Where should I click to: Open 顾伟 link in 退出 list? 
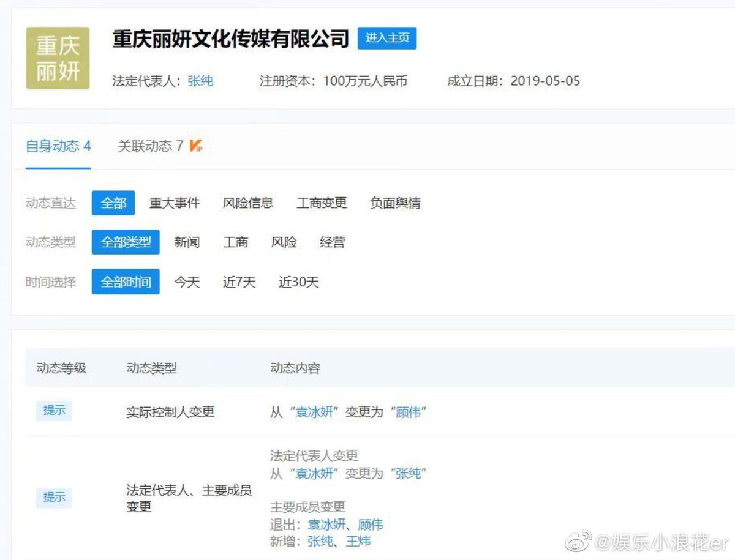[370, 525]
